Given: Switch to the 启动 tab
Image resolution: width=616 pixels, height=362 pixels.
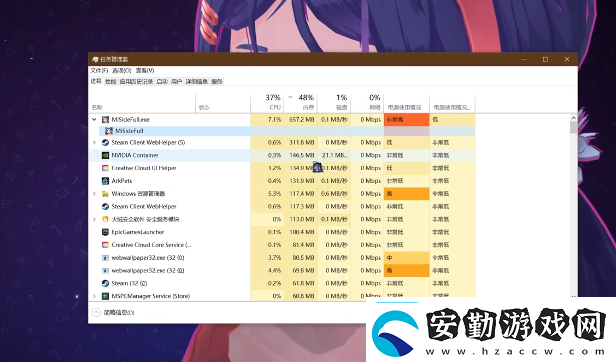Looking at the screenshot, I should point(162,81).
